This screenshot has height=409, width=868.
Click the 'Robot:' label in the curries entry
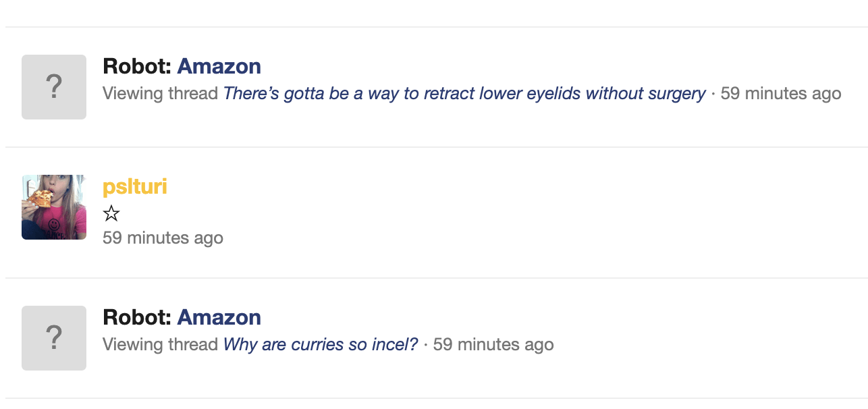137,317
